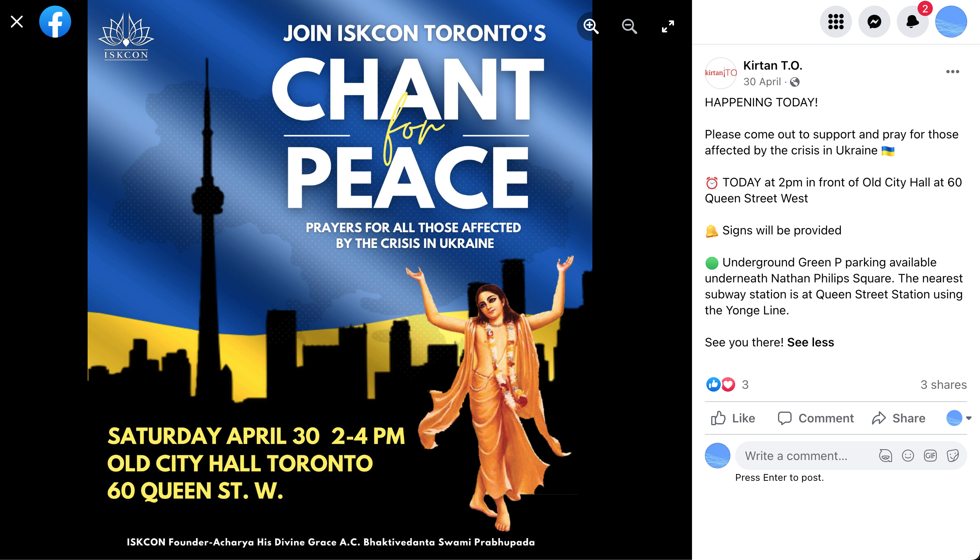
Task: Open post options three-dot menu
Action: (x=953, y=72)
